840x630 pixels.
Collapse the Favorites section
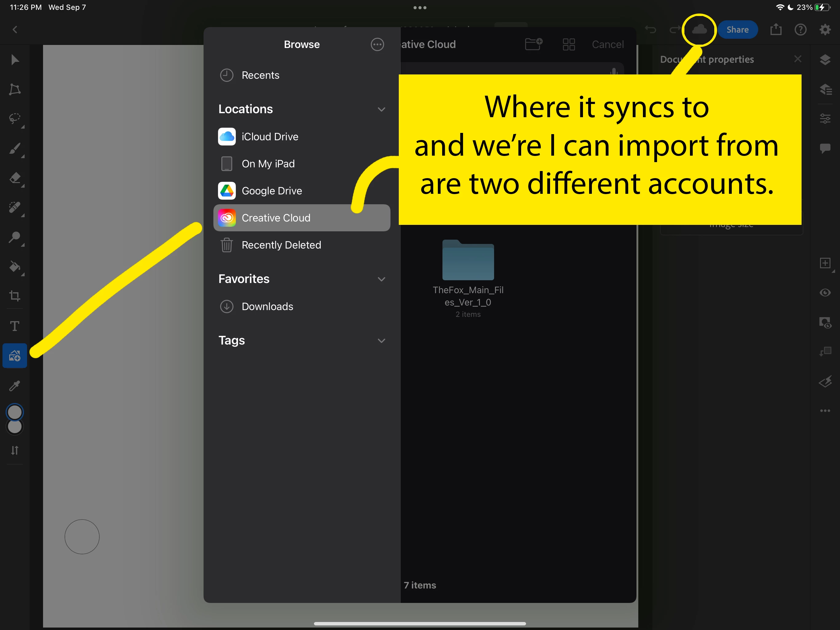point(381,279)
